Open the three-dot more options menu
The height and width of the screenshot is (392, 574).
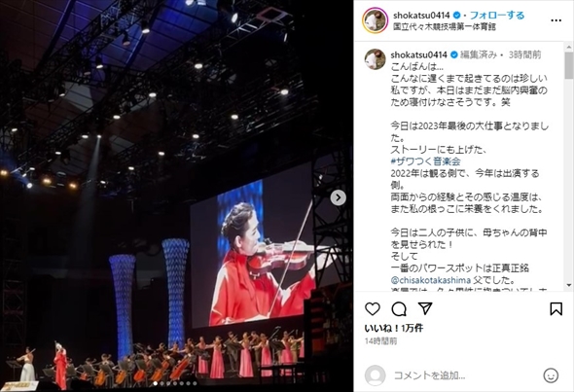556,20
